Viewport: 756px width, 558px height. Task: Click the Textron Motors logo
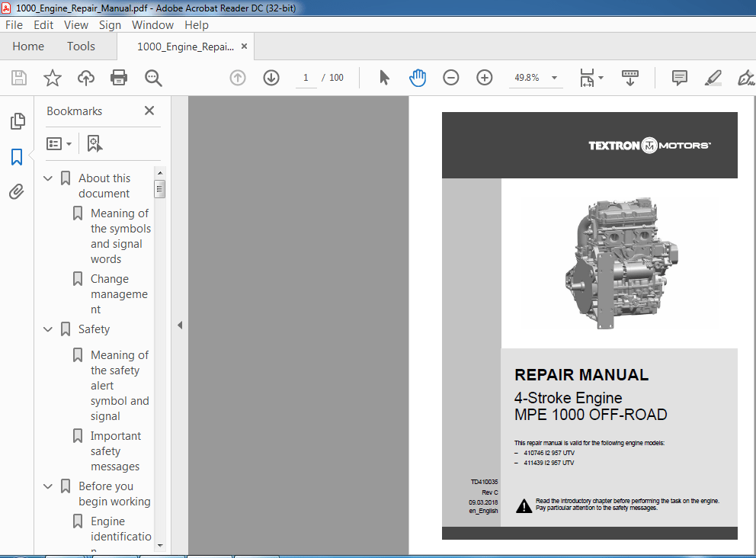pyautogui.click(x=649, y=145)
